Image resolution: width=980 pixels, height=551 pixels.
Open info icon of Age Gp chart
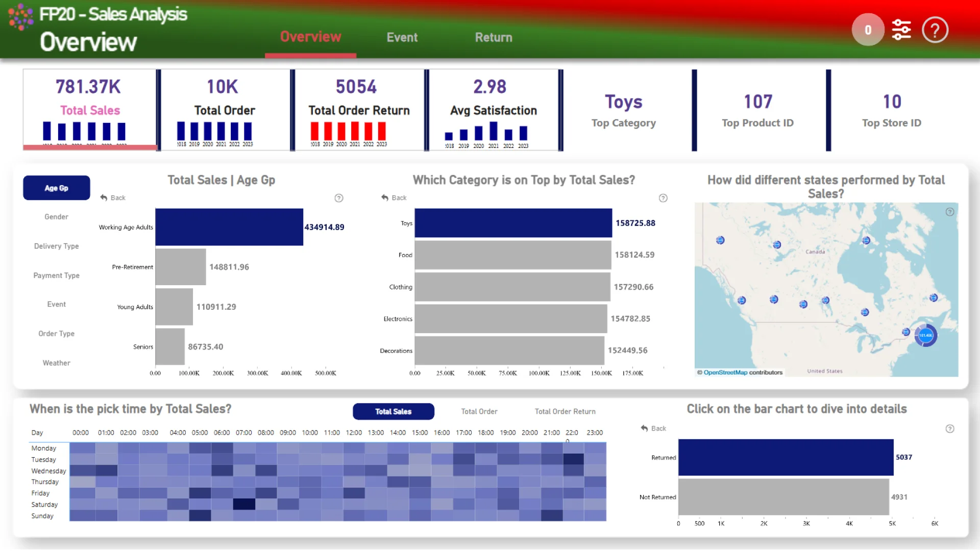click(x=339, y=198)
